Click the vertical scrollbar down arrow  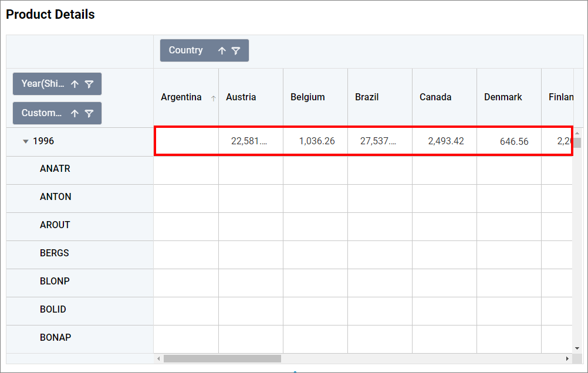(577, 348)
